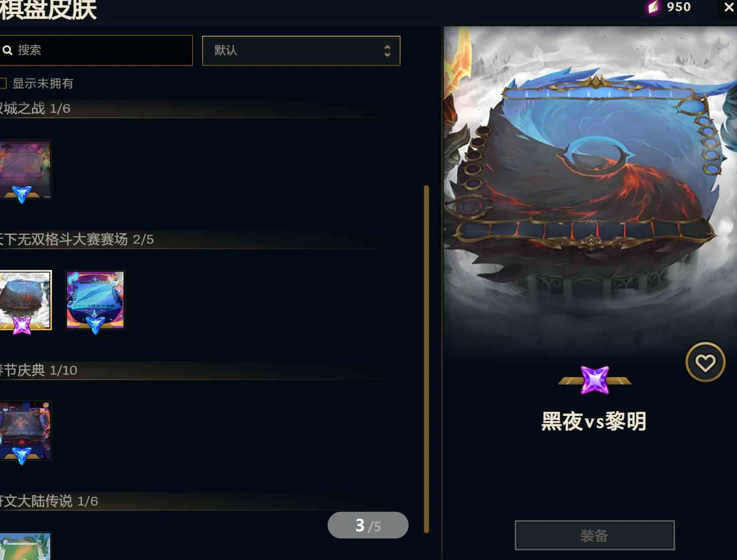737x560 pixels.
Task: Click purple star gem on selected thumbnail
Action: (22, 325)
